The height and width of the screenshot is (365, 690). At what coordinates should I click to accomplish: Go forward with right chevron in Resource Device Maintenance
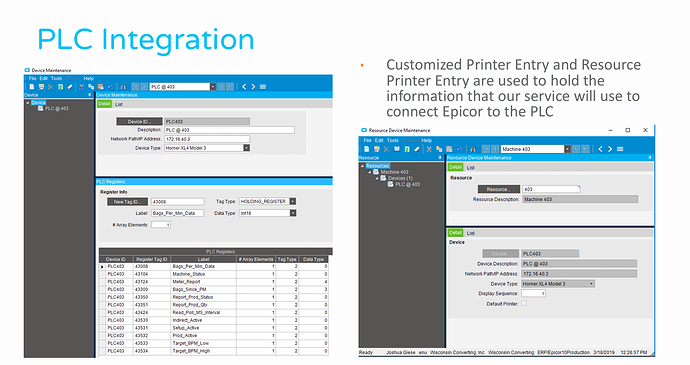(610, 149)
